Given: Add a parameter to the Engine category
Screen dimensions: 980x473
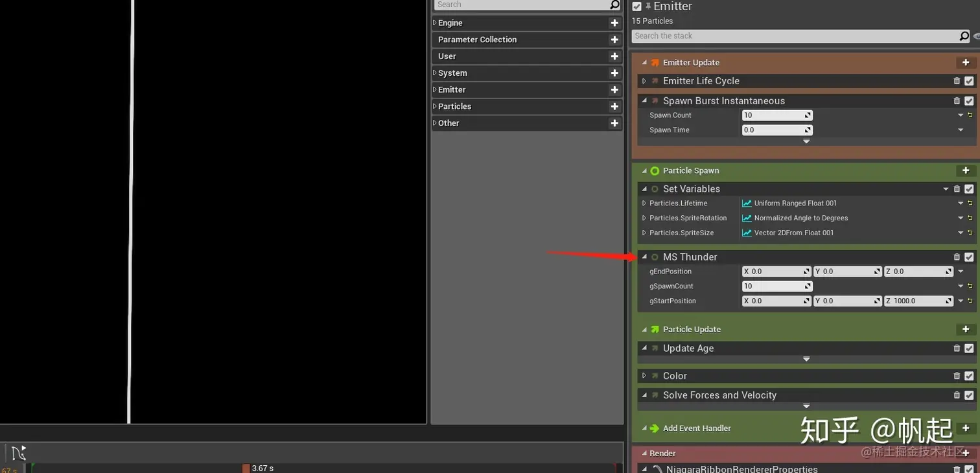Looking at the screenshot, I should point(614,23).
